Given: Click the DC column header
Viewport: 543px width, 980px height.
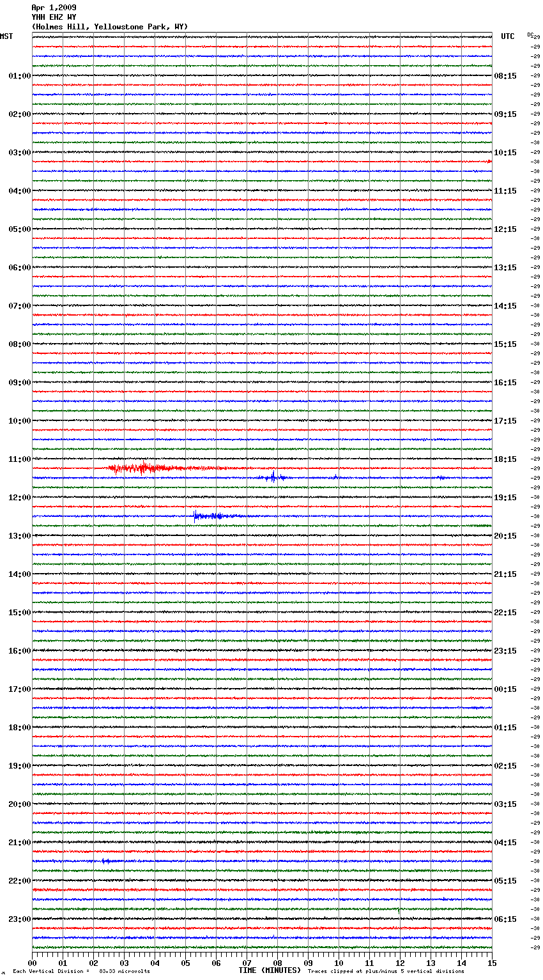Looking at the screenshot, I should [532, 34].
